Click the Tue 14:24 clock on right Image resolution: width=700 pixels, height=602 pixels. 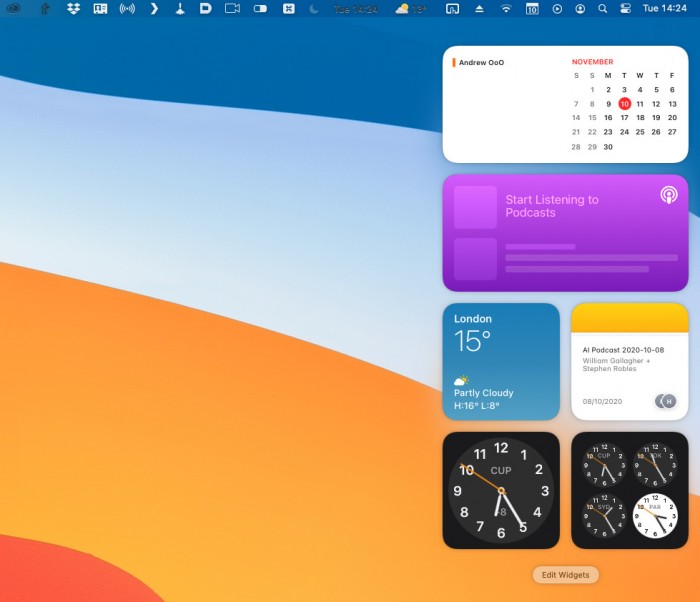[664, 9]
